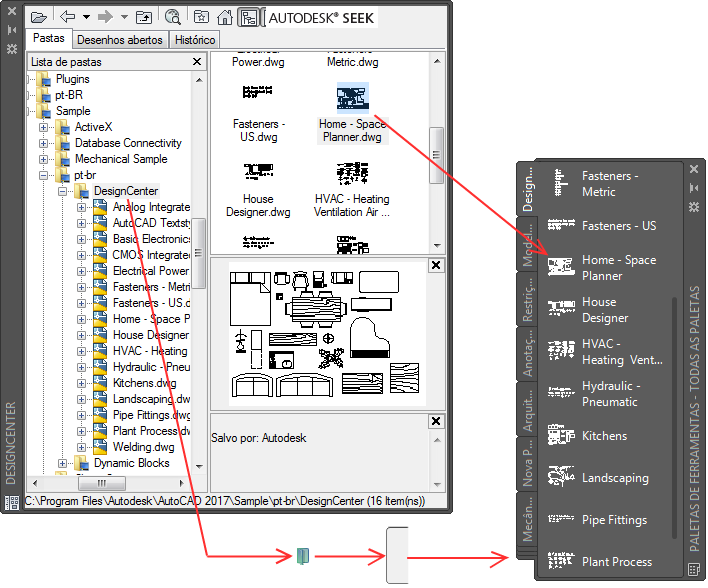The image size is (708, 588).
Task: Switch to the Mecân palette tab
Action: point(526,520)
